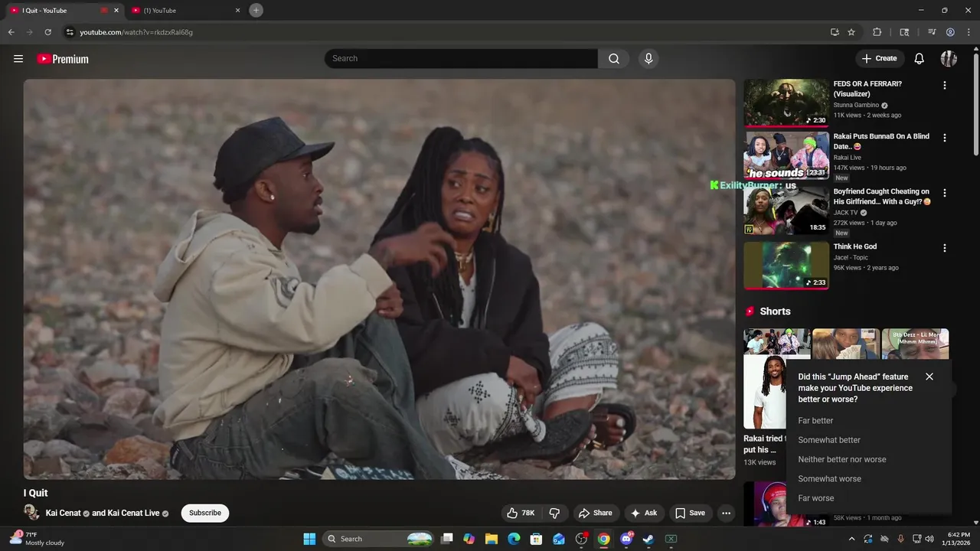980x551 pixels.
Task: Focus the YouTube search field
Action: pos(461,59)
